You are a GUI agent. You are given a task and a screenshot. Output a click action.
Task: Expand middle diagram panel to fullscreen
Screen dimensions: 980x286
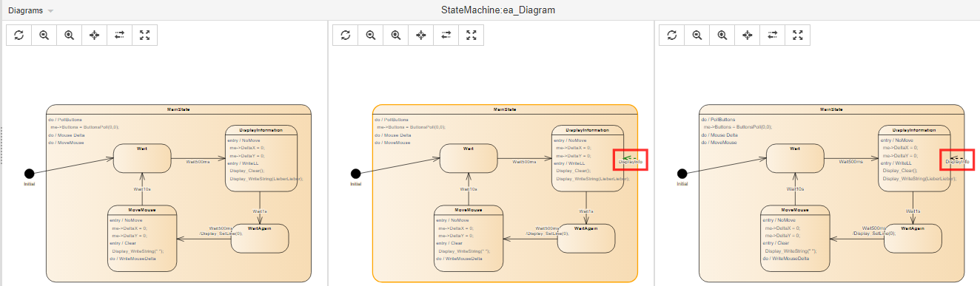tap(471, 35)
